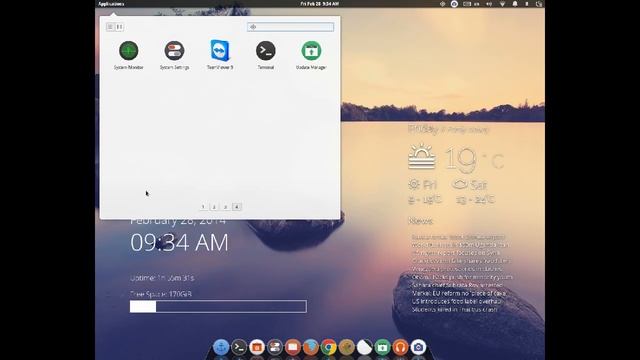This screenshot has width=640, height=360.
Task: Click the 19 °C temperature reading
Action: [474, 159]
